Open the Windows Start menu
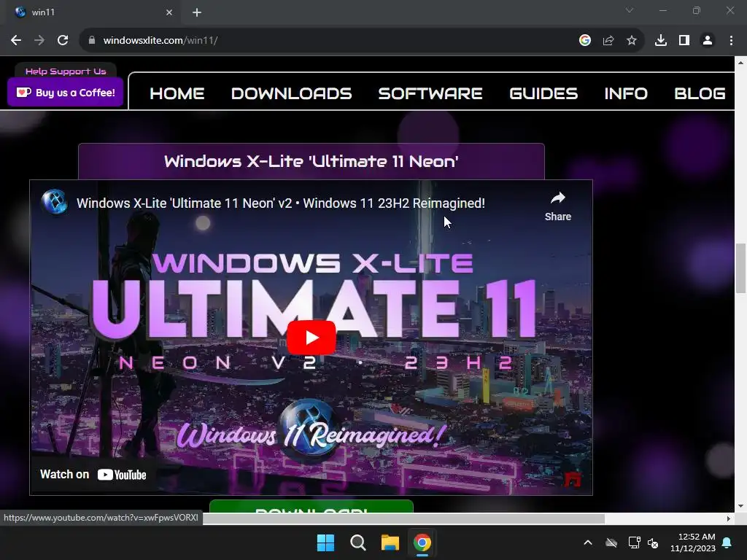This screenshot has height=560, width=747. point(326,542)
